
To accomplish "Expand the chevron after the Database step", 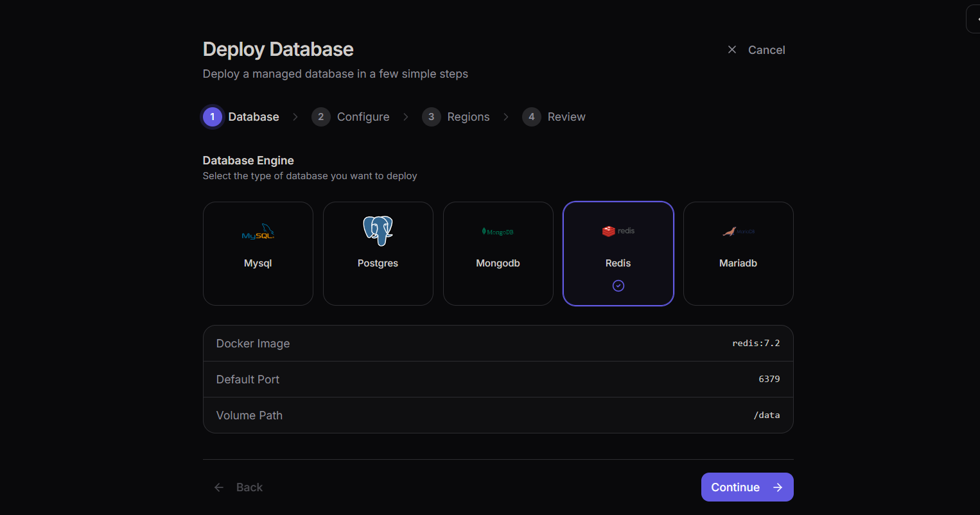I will point(295,117).
